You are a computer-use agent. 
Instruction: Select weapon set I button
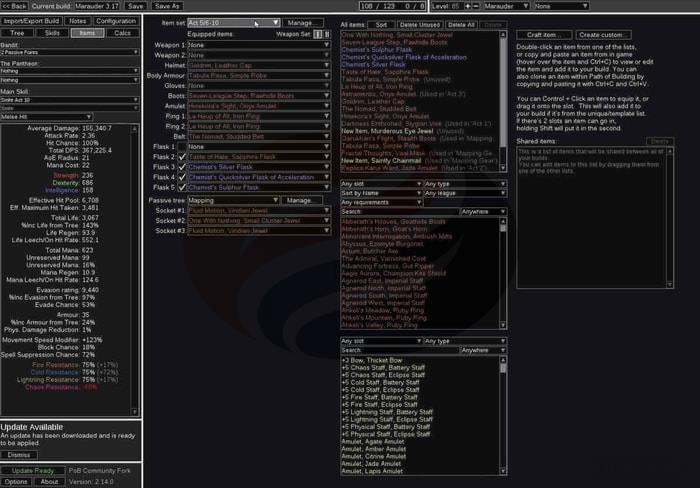tap(317, 34)
